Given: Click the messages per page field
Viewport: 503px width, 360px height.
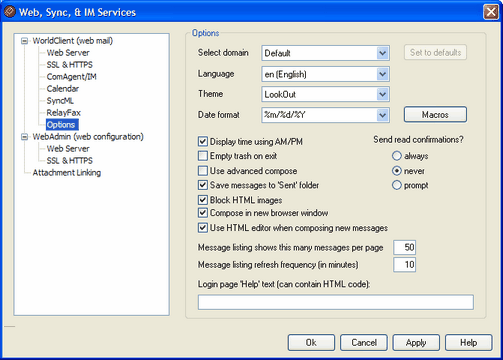Looking at the screenshot, I should tap(404, 247).
